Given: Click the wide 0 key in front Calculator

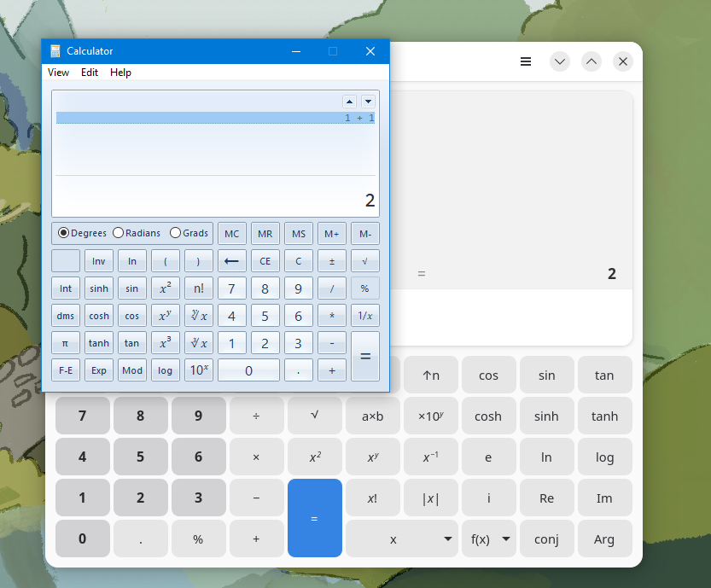Looking at the screenshot, I should [x=248, y=370].
